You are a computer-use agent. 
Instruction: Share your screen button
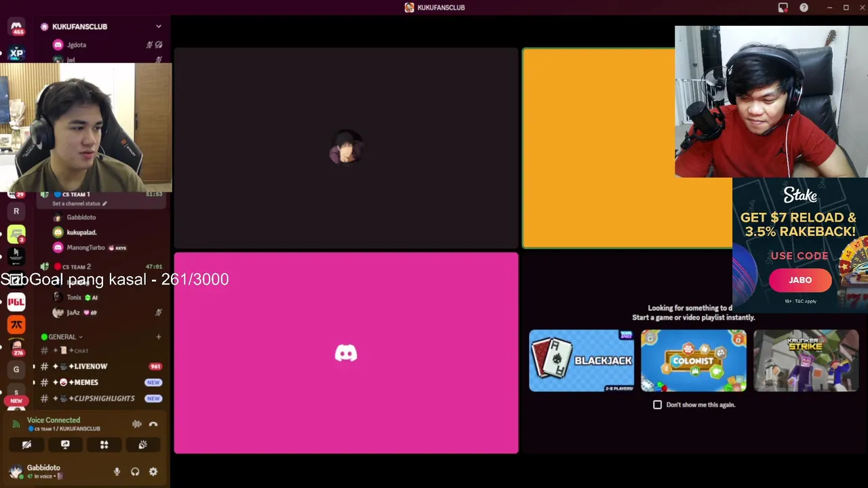(65, 445)
